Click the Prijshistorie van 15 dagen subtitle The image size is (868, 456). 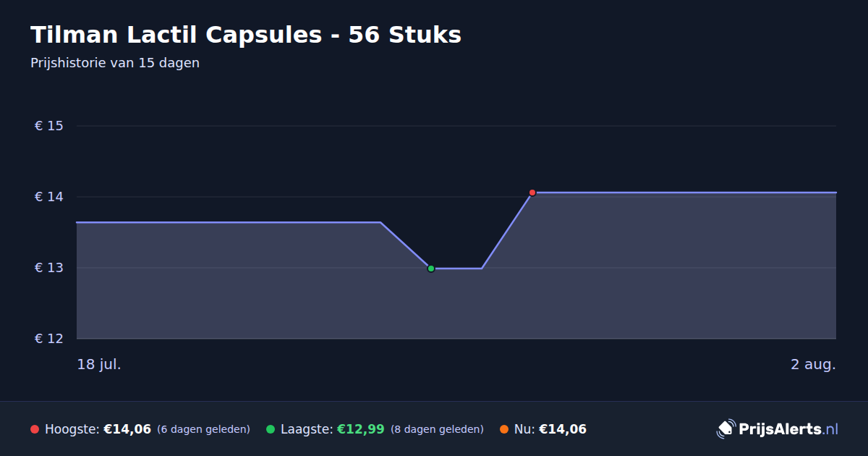click(115, 63)
